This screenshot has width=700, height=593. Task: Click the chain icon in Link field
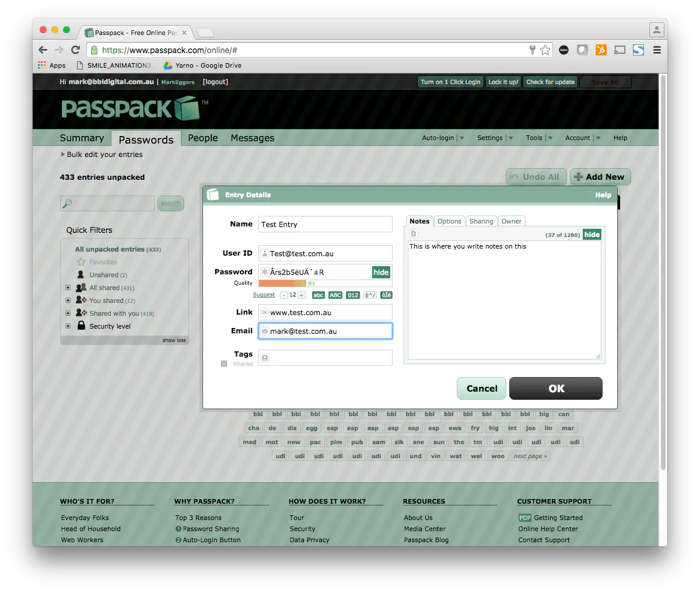pos(264,312)
